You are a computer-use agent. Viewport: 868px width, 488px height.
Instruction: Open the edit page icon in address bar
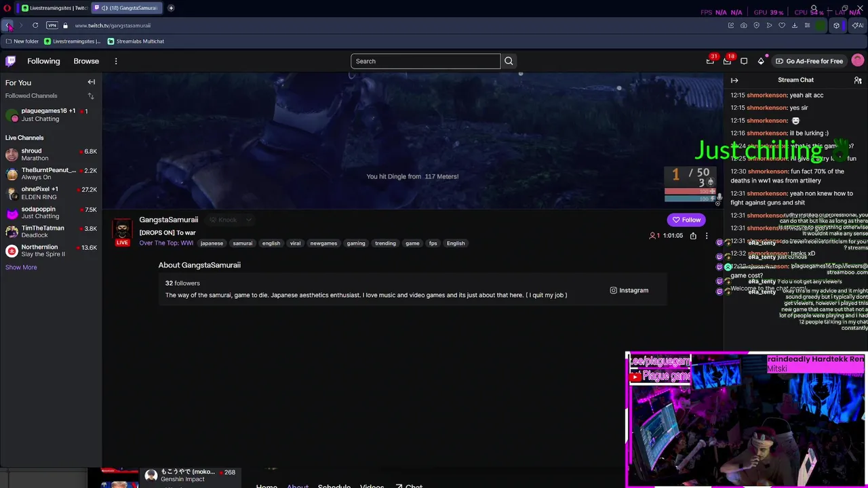pyautogui.click(x=731, y=25)
